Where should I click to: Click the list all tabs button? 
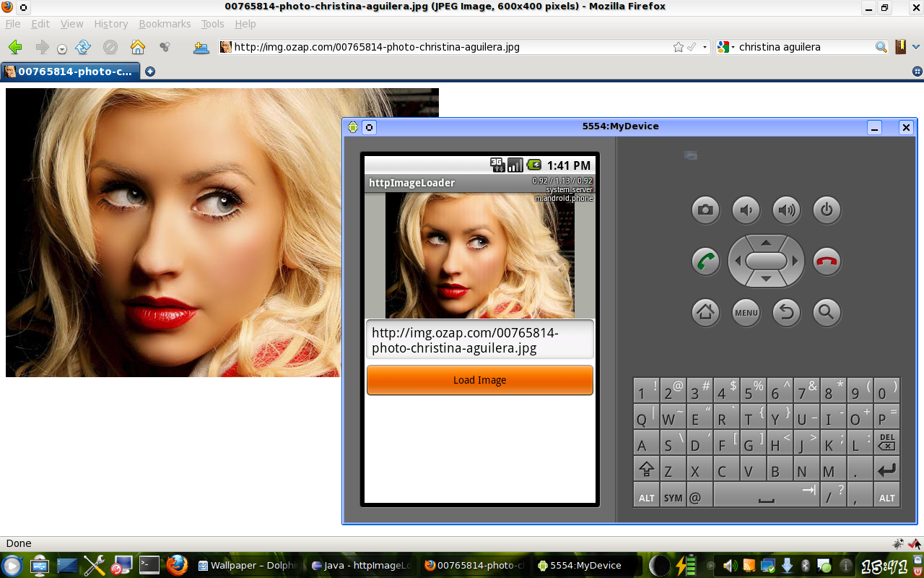[x=917, y=72]
